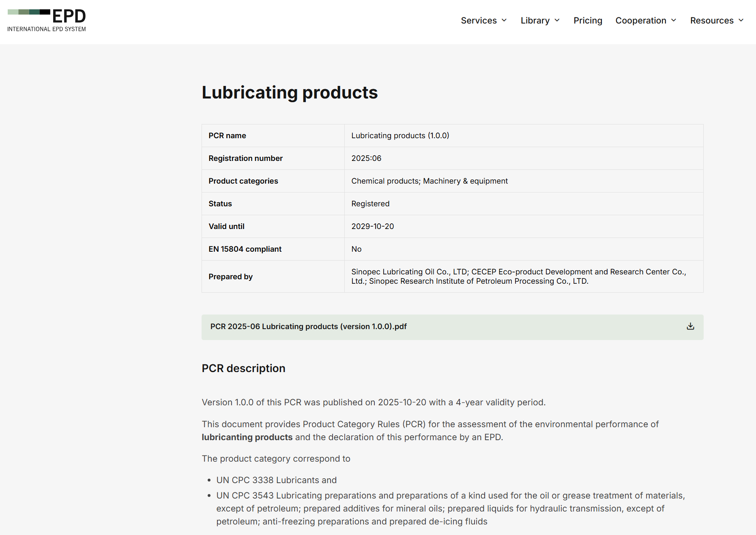Click the EPD International logo
756x535 pixels.
(x=47, y=20)
